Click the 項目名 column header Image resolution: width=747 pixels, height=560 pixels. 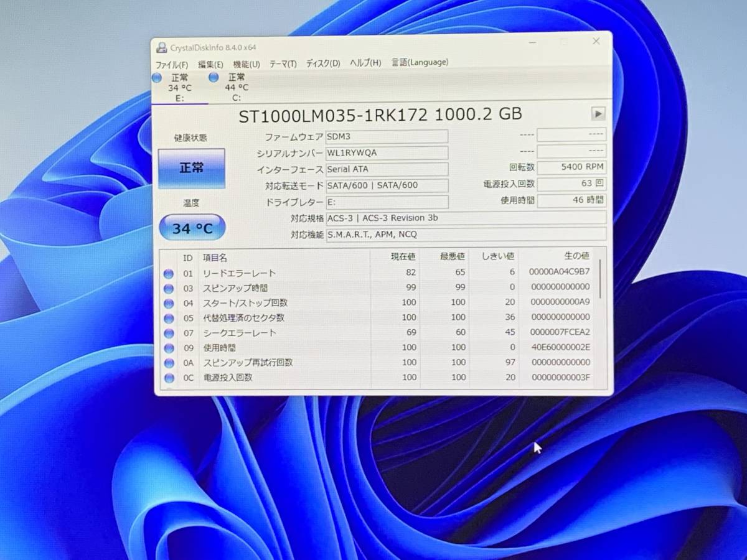(284, 257)
